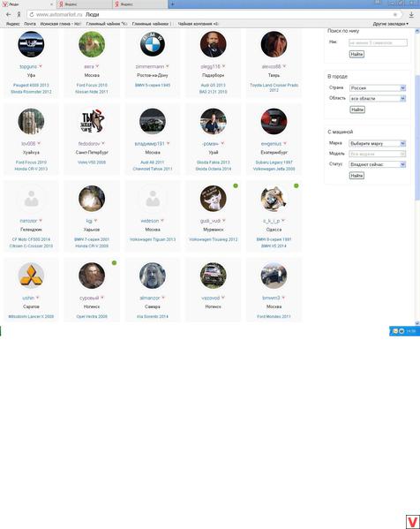The image size is (420, 529).
Task: Open the downloads arrow icon
Action: [x=411, y=15]
